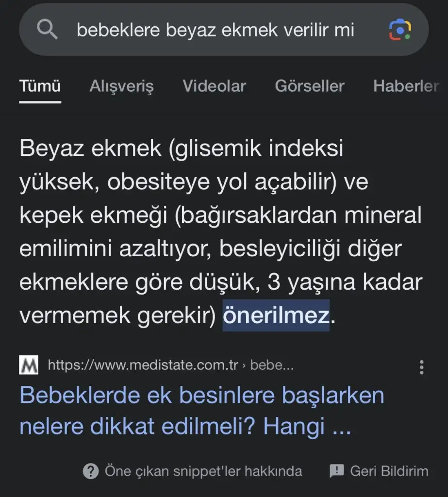Click the question mark help icon

point(91,471)
